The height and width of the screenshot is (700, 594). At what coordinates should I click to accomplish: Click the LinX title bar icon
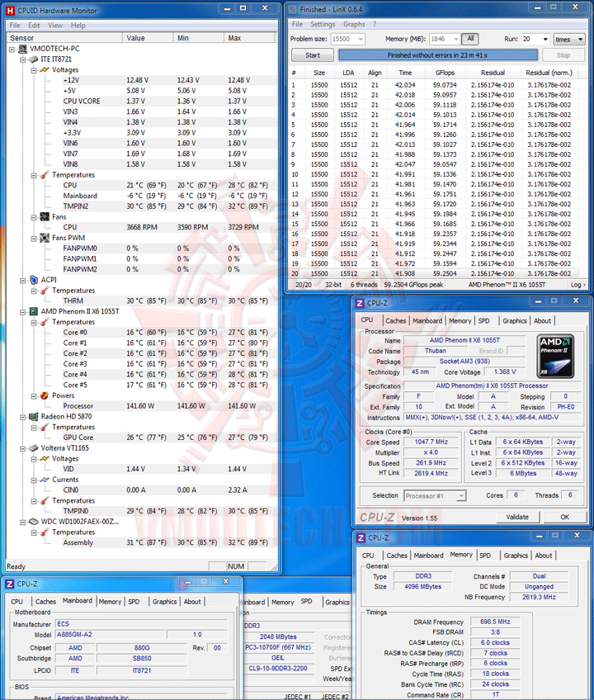tap(293, 9)
